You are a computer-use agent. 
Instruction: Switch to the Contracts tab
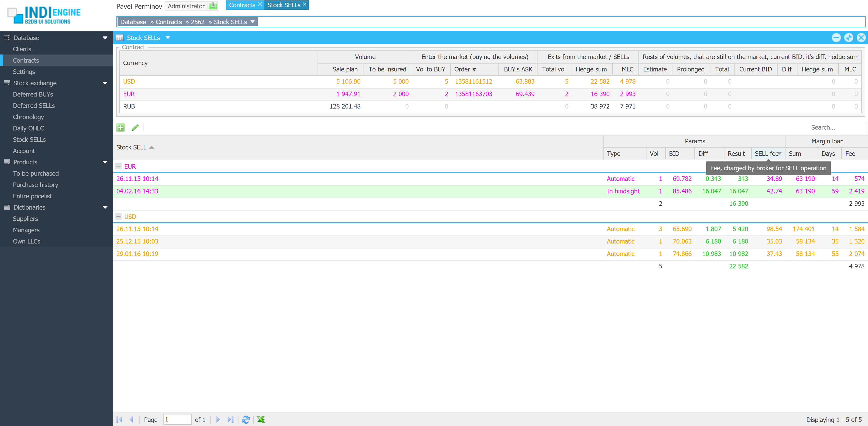(242, 5)
